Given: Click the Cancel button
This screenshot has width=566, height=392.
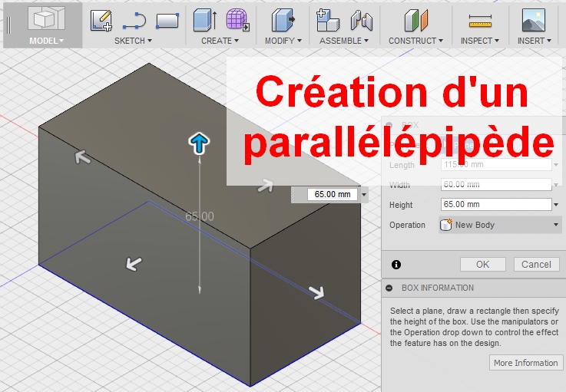Looking at the screenshot, I should point(536,265).
